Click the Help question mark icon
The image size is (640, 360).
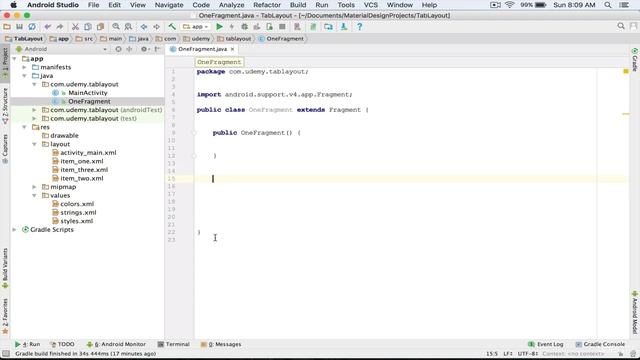(360, 27)
